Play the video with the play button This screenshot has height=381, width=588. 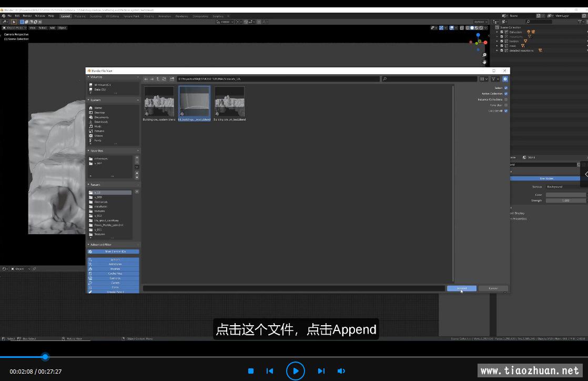coord(296,371)
